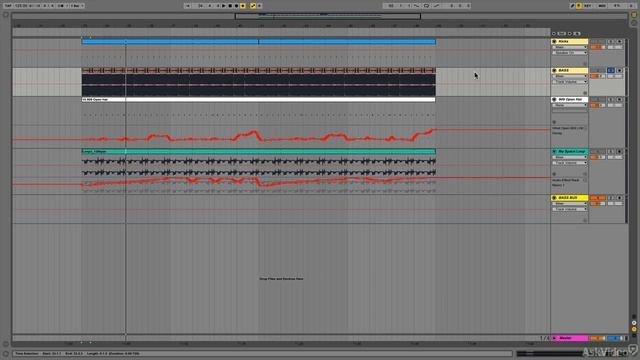Toggle the 909 Open Hat track activator
The width and height of the screenshot is (640, 360).
598,99
